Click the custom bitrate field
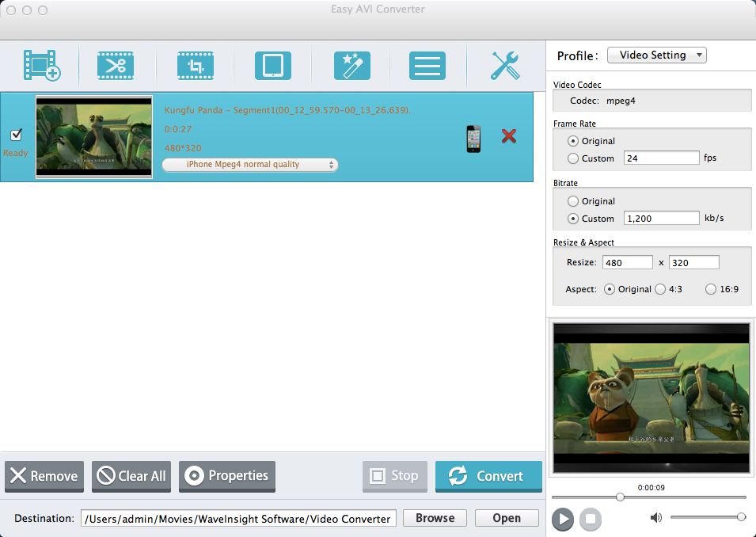756x537 pixels. pos(661,218)
